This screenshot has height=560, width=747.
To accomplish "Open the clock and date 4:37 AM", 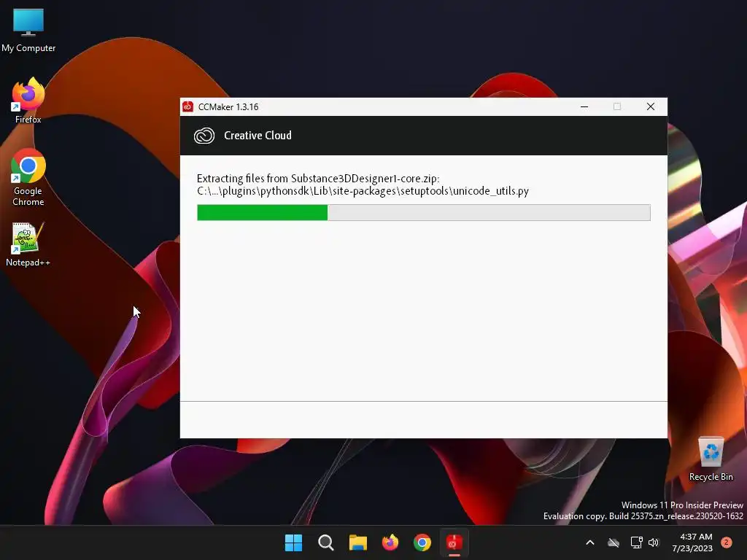I will (692, 542).
